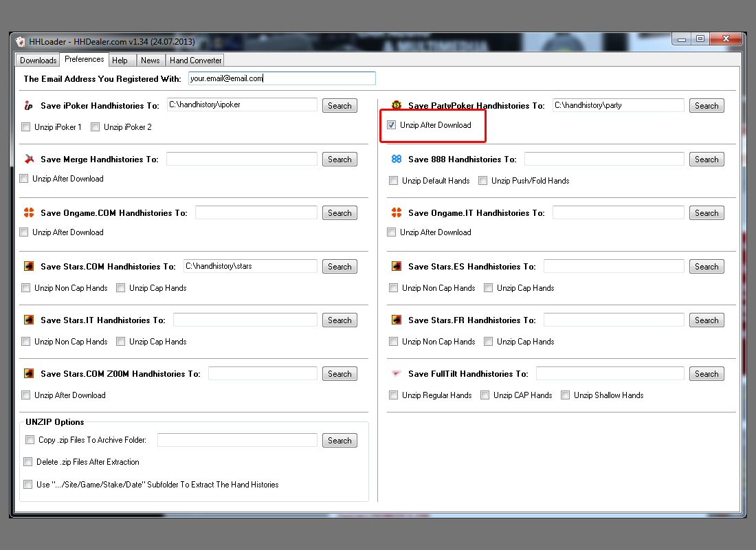Image resolution: width=756 pixels, height=550 pixels.
Task: Click the PartyPoker logo icon
Action: click(x=397, y=105)
